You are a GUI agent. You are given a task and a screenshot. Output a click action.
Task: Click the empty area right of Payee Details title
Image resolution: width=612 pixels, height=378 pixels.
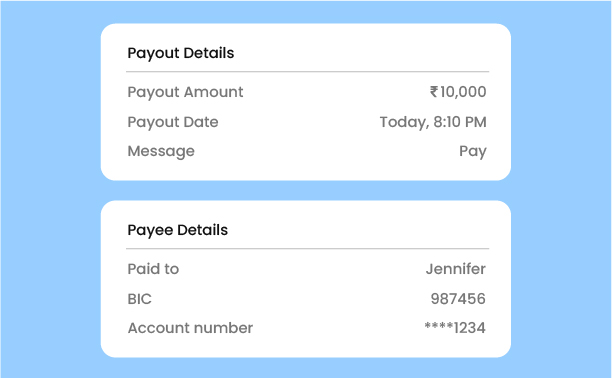358,230
